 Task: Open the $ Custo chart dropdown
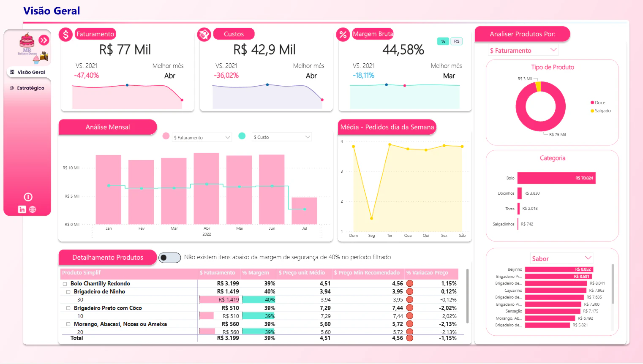[x=282, y=137]
